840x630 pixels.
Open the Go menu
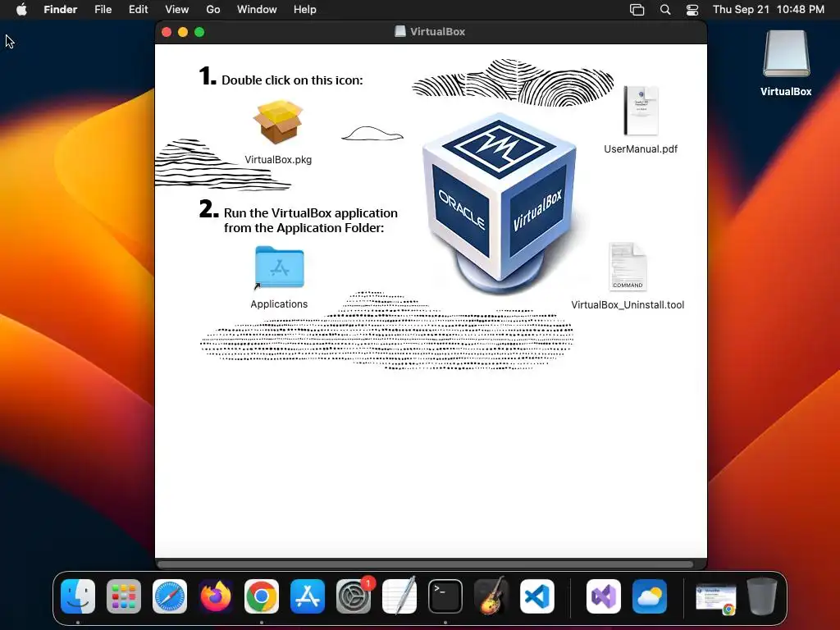[213, 10]
